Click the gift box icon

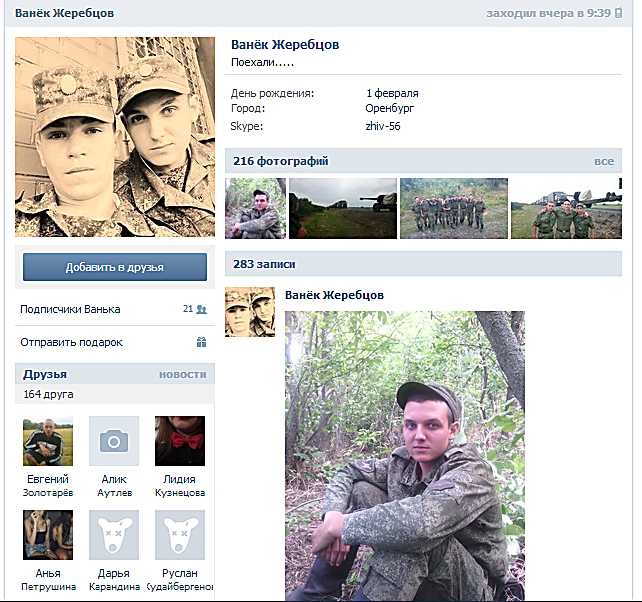pos(201,342)
